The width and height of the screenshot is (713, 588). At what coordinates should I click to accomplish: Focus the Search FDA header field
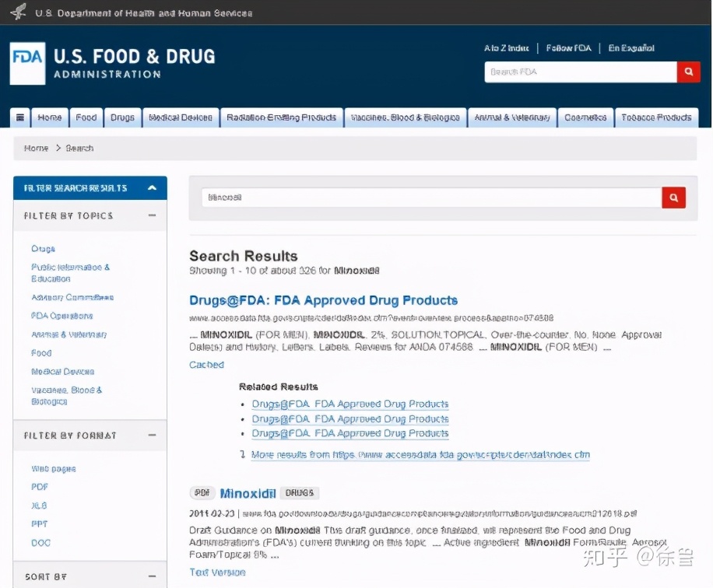(x=581, y=72)
